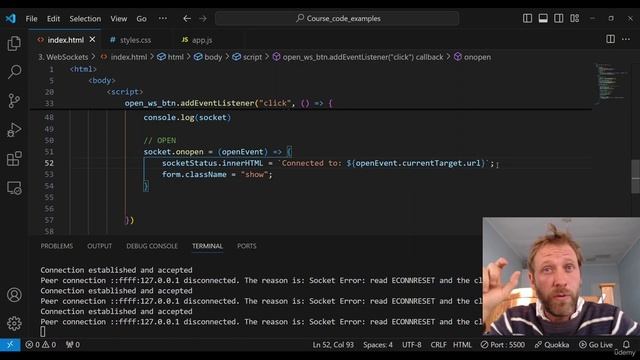Toggle the bottom panel layout icon
The height and width of the screenshot is (360, 640).
tap(543, 18)
